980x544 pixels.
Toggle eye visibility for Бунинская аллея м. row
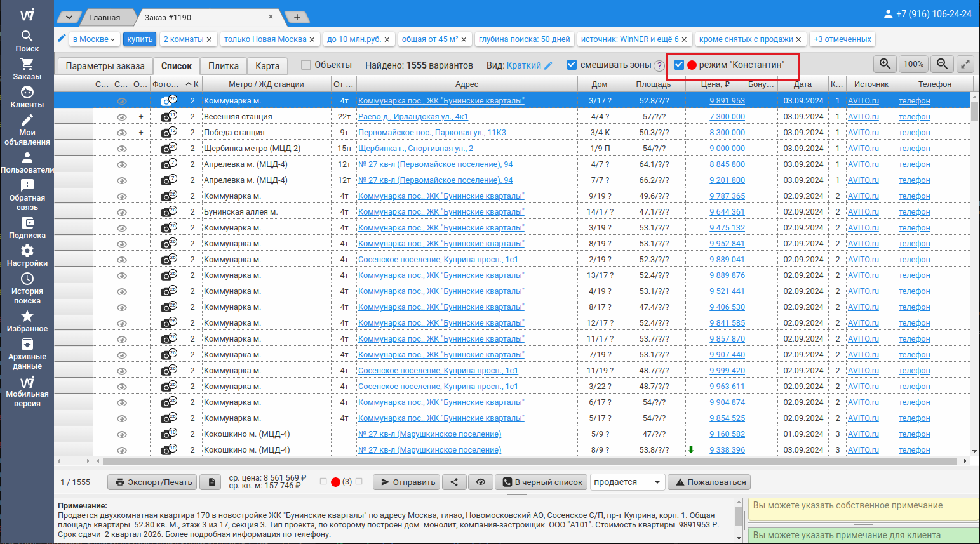(121, 212)
